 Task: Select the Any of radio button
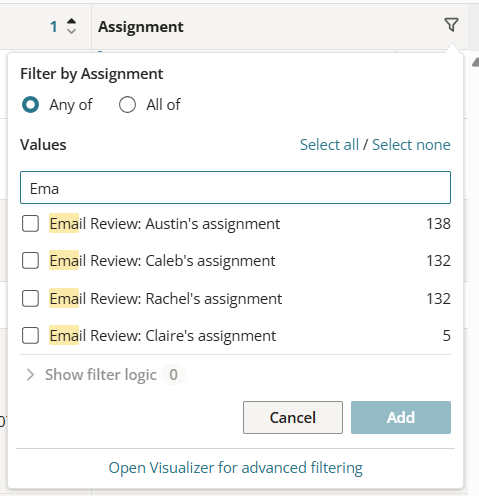pos(30,105)
